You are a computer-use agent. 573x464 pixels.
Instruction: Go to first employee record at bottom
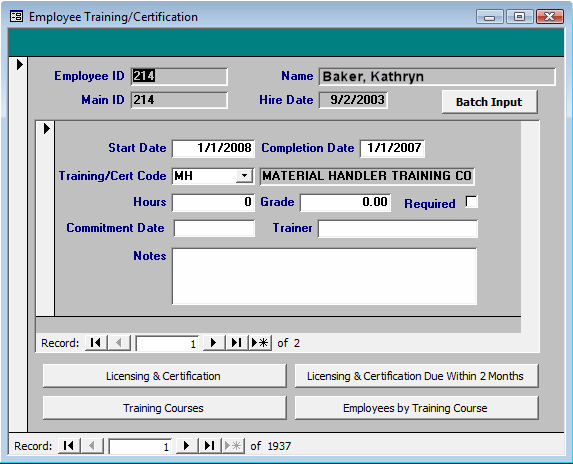pos(69,446)
